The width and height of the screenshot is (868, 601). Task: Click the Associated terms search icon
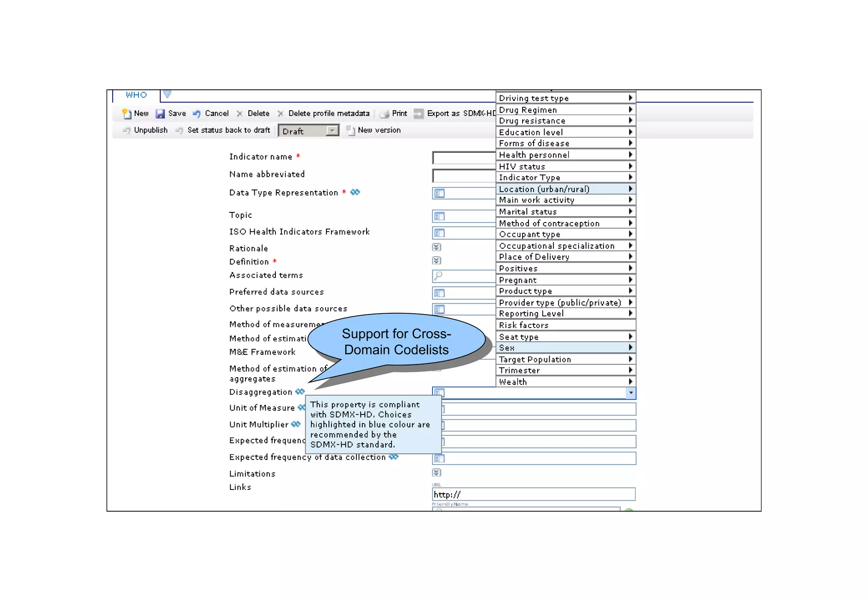tap(438, 276)
